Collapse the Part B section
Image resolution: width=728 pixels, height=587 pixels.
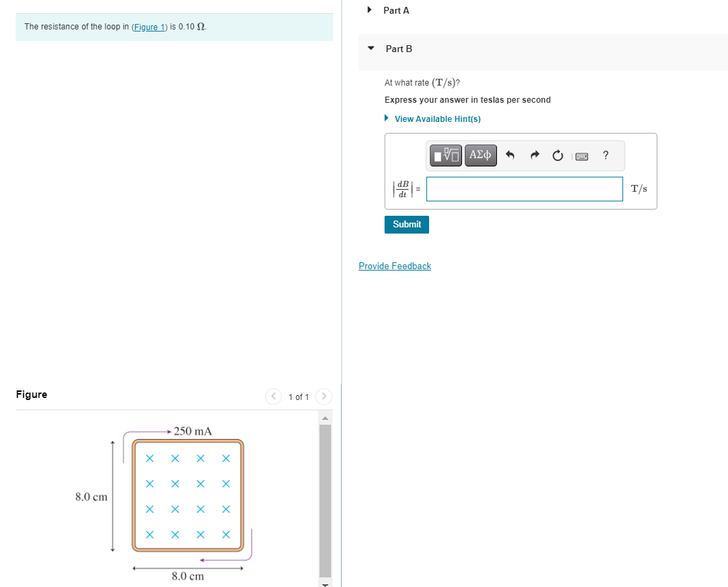click(x=370, y=48)
